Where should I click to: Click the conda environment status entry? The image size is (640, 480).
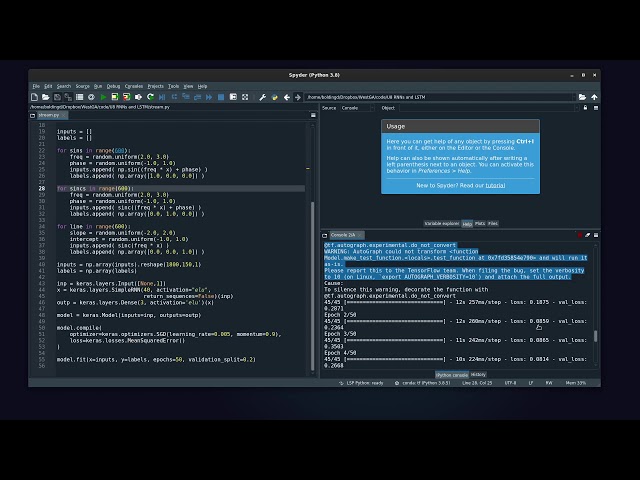click(x=422, y=383)
